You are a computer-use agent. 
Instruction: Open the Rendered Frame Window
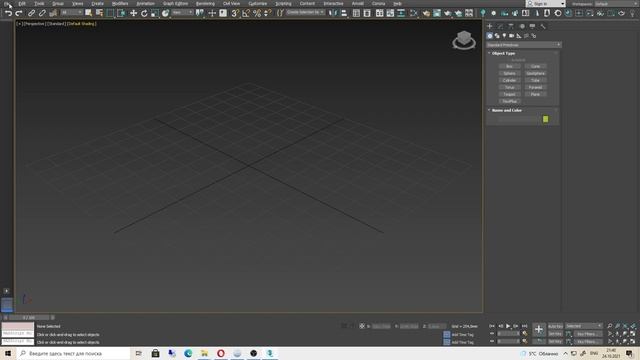point(437,13)
